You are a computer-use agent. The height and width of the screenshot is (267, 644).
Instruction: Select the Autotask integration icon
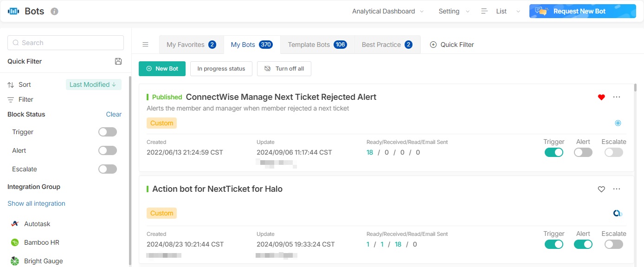(x=15, y=224)
